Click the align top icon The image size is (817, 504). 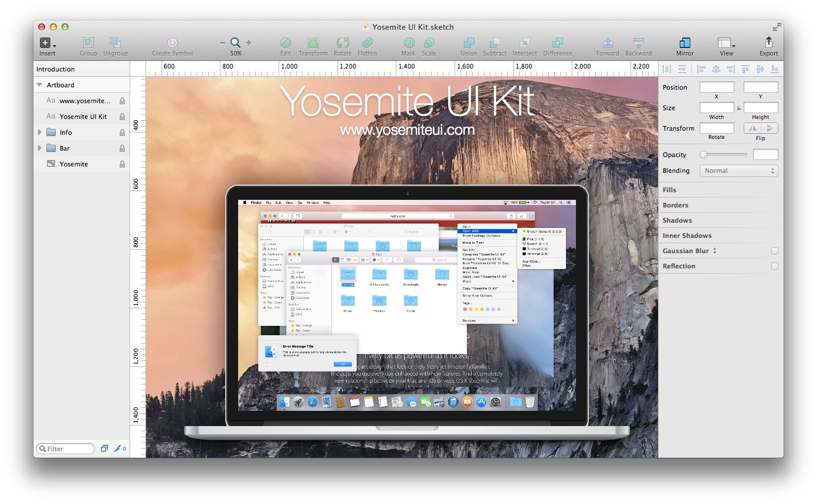pyautogui.click(x=745, y=69)
